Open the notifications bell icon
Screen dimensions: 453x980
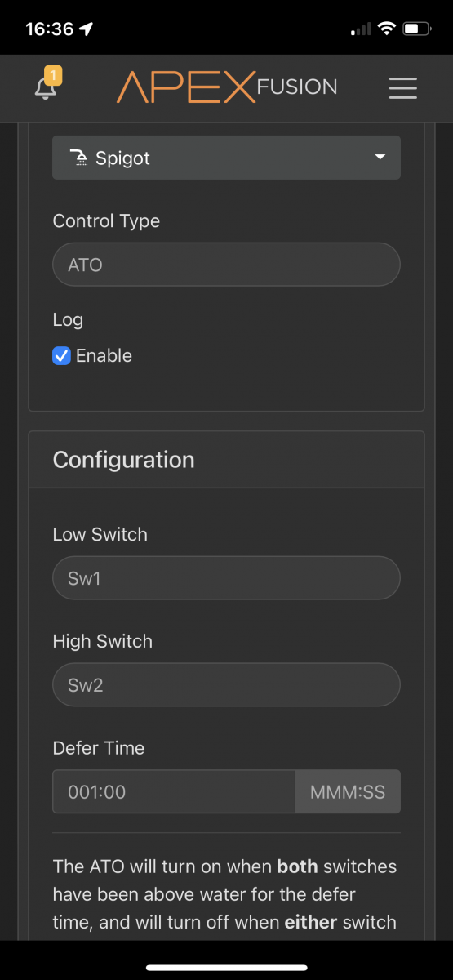point(47,88)
